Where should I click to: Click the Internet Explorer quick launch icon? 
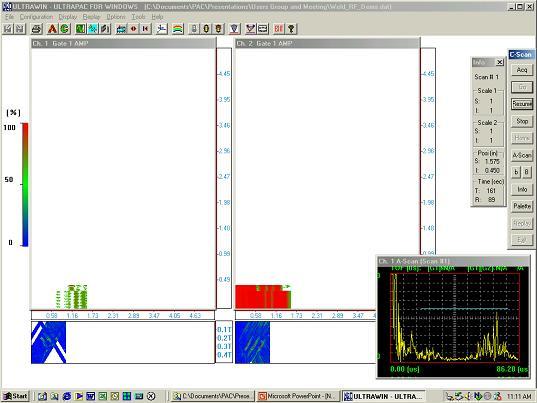66,396
